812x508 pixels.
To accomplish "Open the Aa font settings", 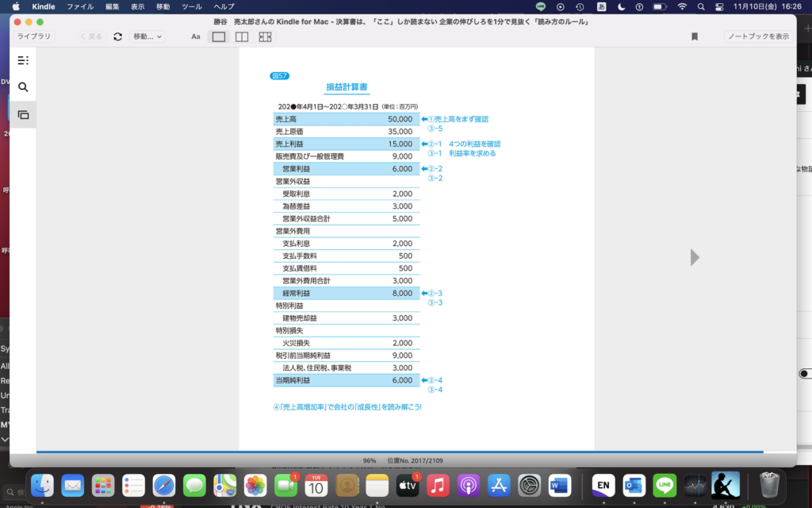I will tap(196, 37).
